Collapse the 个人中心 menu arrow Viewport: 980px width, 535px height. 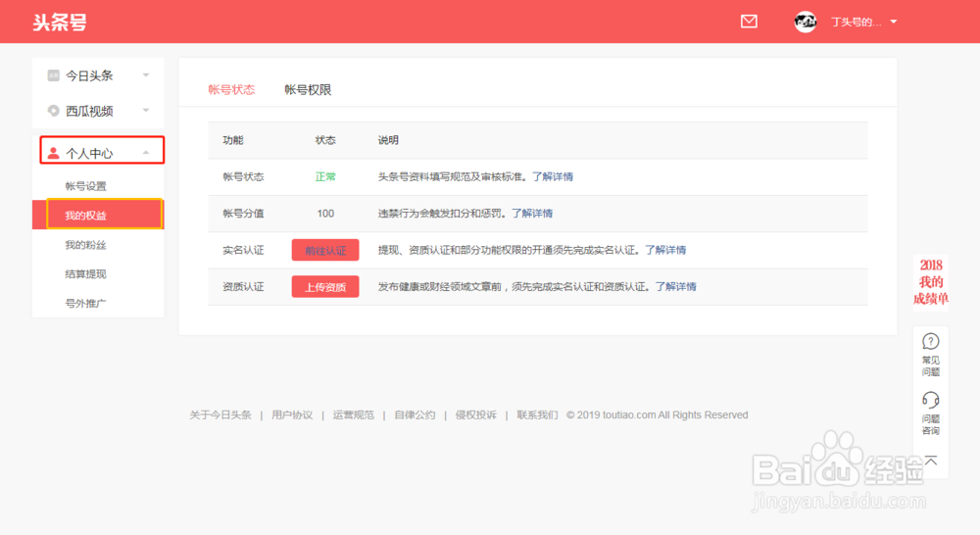tap(146, 153)
